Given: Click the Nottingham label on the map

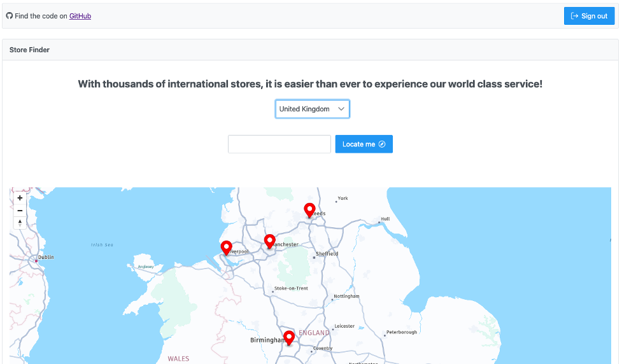Looking at the screenshot, I should tap(346, 296).
